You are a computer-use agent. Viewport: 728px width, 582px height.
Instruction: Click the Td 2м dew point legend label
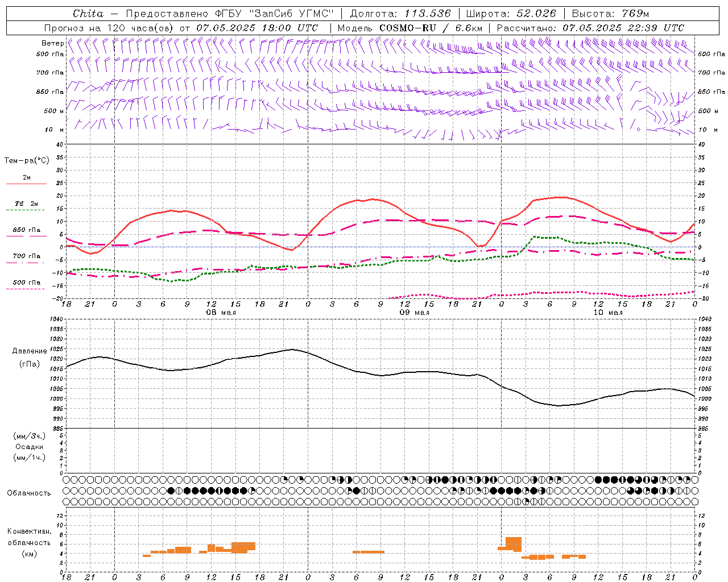point(27,203)
